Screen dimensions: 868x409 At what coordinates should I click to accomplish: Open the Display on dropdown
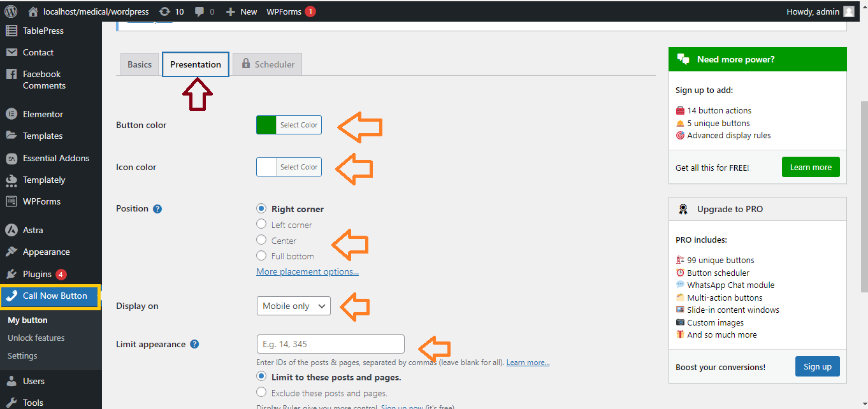tap(294, 306)
